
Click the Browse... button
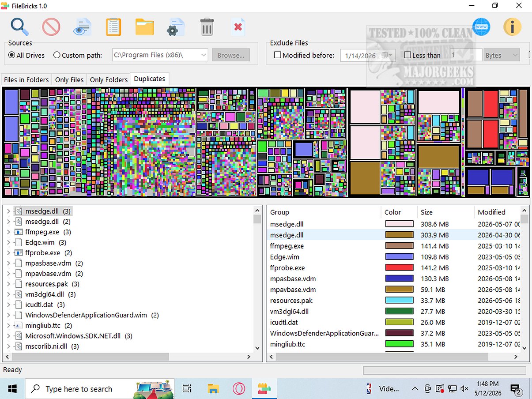point(230,55)
